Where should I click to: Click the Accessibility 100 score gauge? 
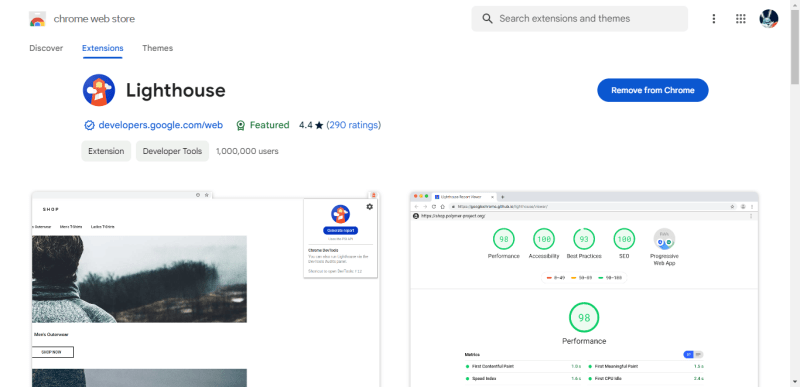544,239
